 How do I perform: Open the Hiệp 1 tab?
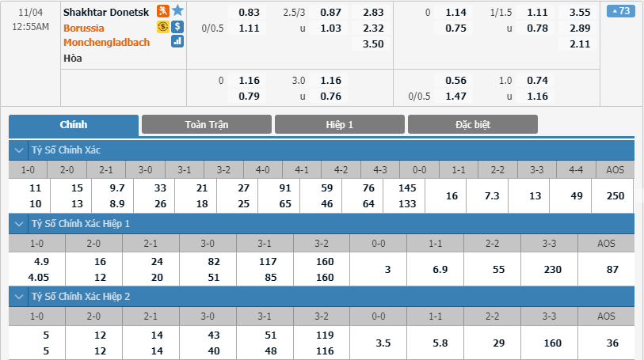(x=340, y=124)
